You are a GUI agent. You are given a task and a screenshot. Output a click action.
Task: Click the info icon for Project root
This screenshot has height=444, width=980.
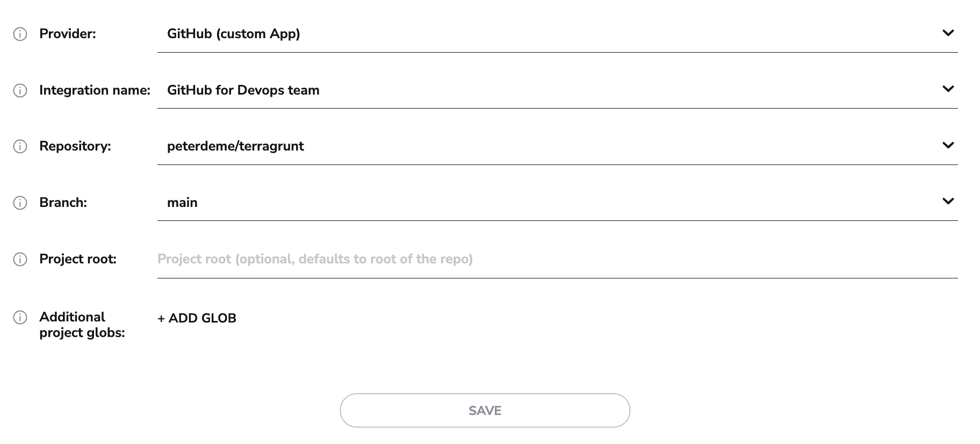pyautogui.click(x=20, y=259)
